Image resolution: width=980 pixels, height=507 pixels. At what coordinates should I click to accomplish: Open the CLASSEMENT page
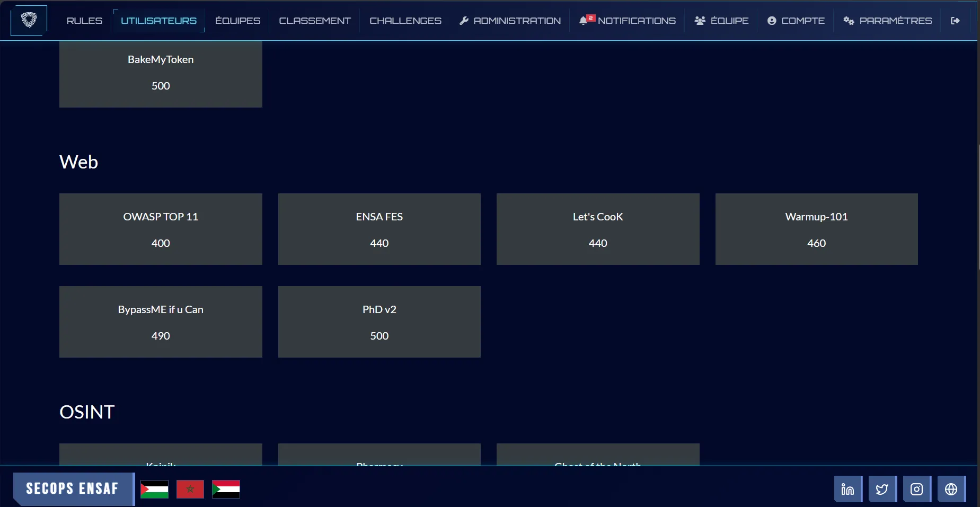(x=315, y=21)
